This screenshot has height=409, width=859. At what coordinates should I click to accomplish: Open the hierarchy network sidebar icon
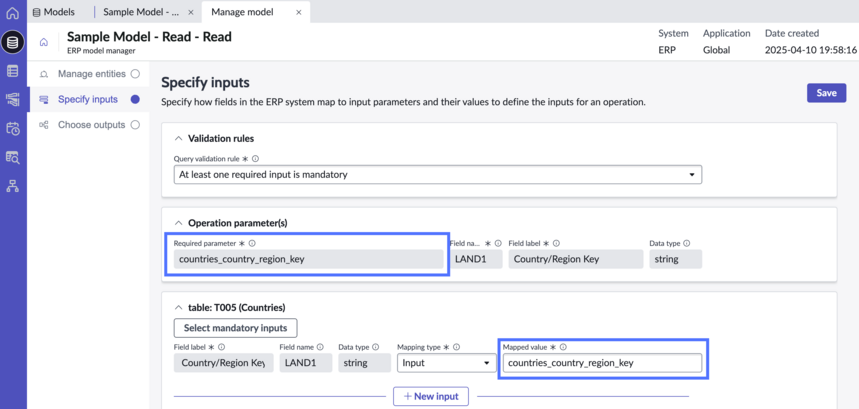12,187
